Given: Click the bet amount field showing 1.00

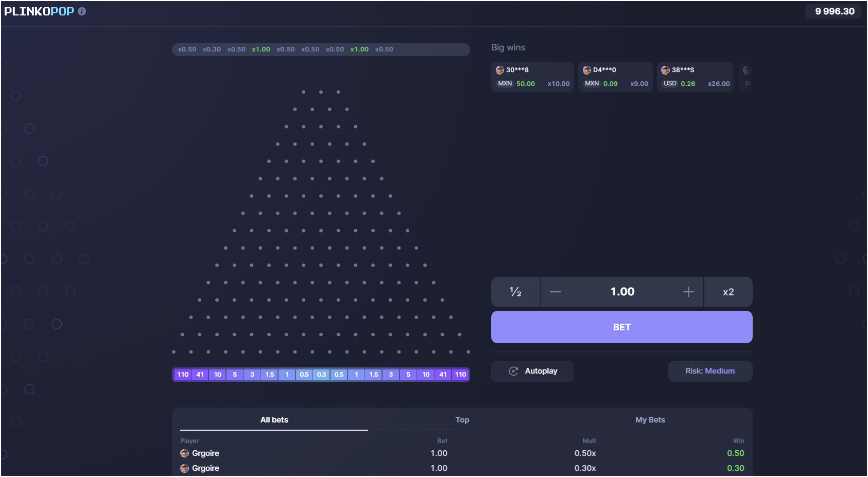Looking at the screenshot, I should pyautogui.click(x=622, y=292).
